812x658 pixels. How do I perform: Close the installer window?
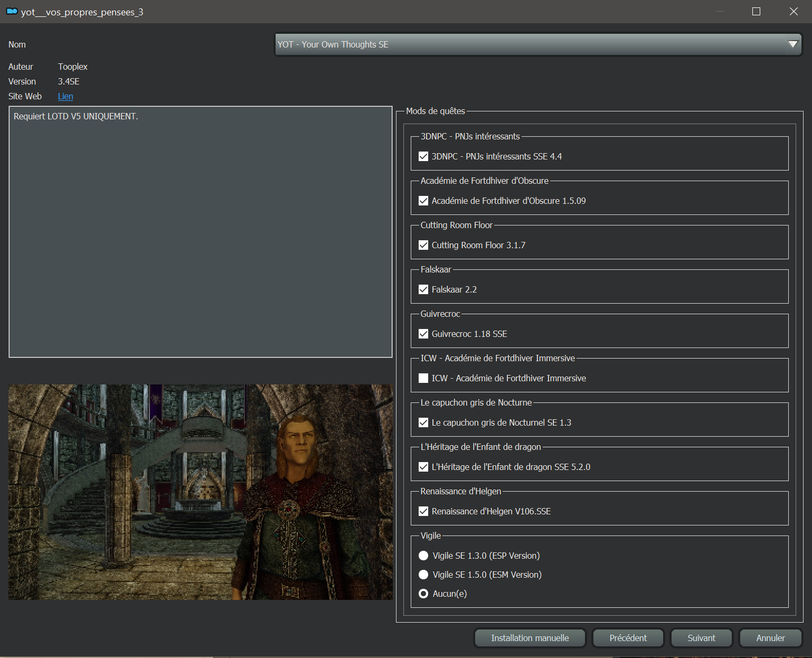[x=794, y=11]
